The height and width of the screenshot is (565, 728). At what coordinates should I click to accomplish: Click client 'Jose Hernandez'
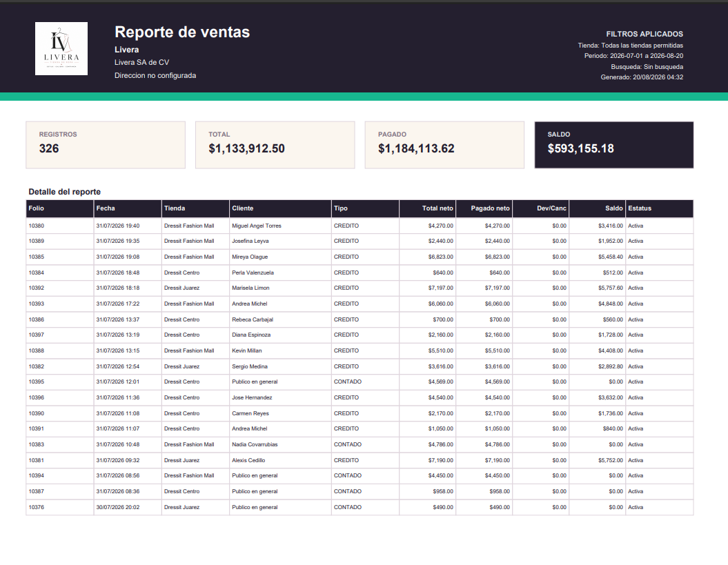pos(252,397)
